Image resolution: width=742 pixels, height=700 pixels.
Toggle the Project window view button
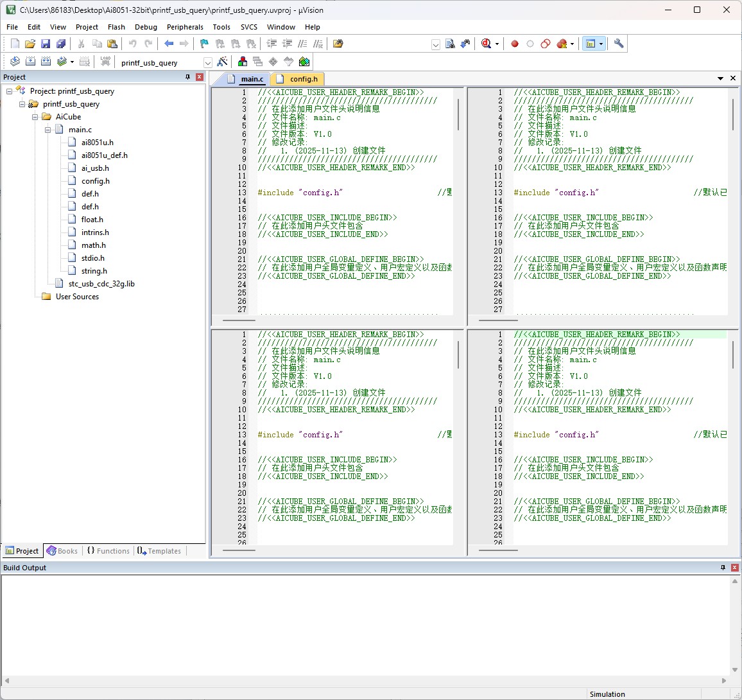591,44
